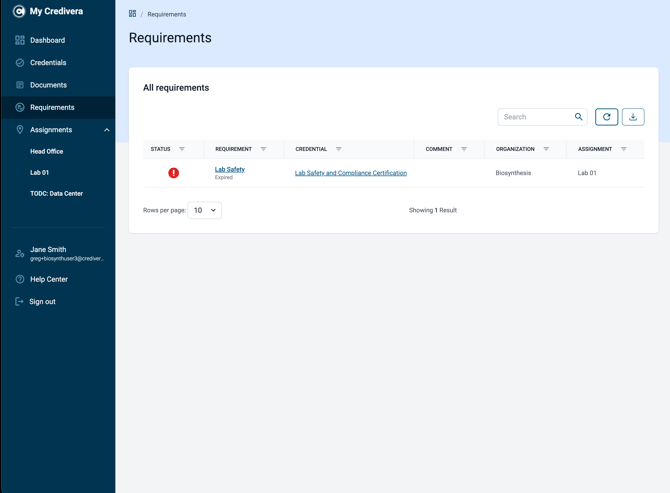This screenshot has width=670, height=493.
Task: Click into the Search input field
Action: [x=538, y=117]
